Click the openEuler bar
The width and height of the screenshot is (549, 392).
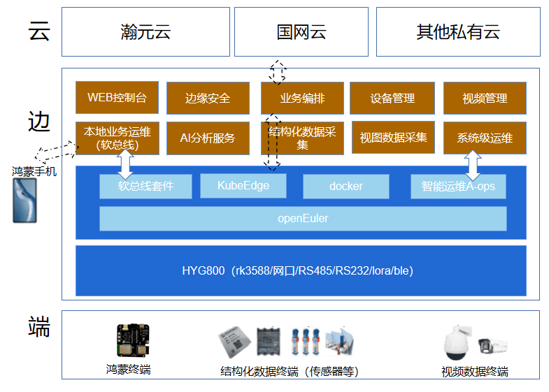coord(303,219)
